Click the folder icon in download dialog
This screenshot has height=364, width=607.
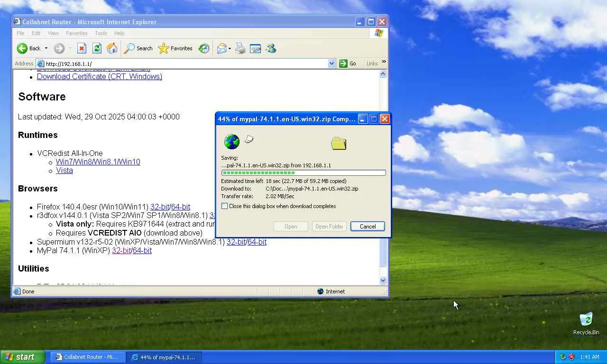[339, 143]
